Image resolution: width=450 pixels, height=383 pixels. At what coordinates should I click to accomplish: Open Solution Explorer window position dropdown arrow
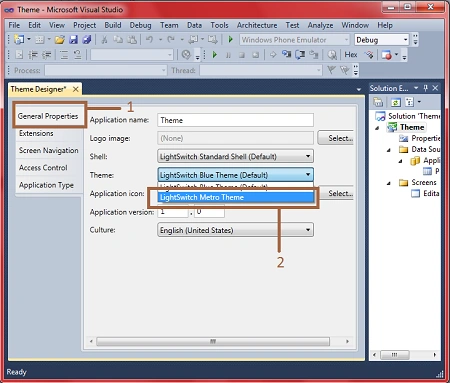coord(416,88)
